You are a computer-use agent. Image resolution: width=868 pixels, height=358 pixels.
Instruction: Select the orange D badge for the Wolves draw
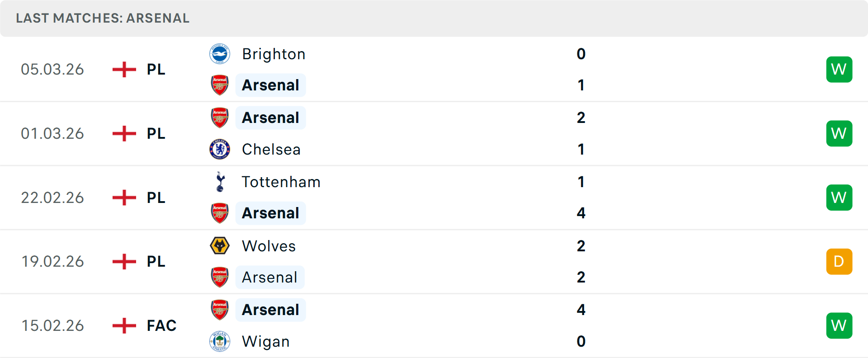pos(839,261)
